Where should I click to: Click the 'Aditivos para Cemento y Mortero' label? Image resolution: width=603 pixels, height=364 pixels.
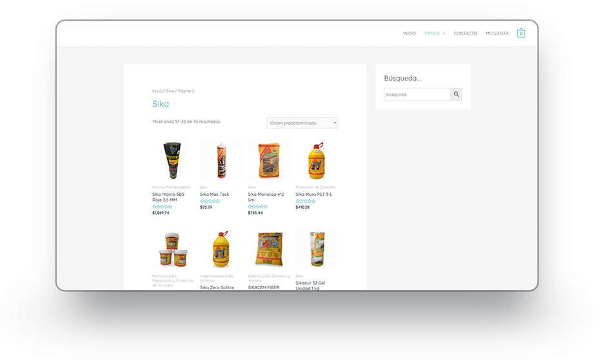point(269,278)
